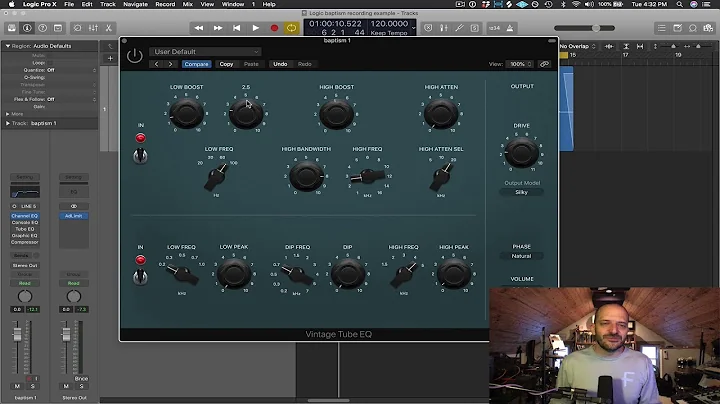Open the Mix menu

(188, 4)
